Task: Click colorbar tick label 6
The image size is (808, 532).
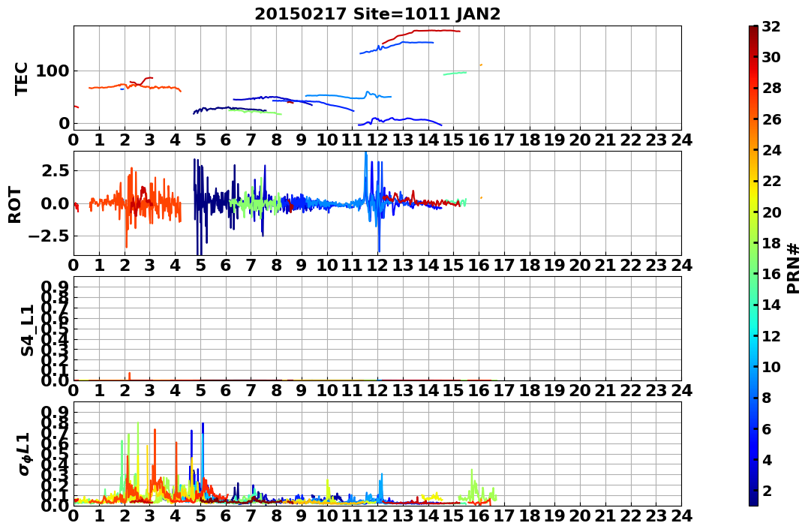Action: [767, 428]
